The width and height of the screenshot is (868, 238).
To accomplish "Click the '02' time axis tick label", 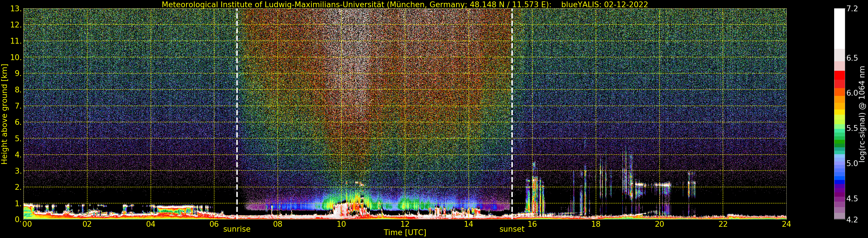I will pyautogui.click(x=87, y=224).
